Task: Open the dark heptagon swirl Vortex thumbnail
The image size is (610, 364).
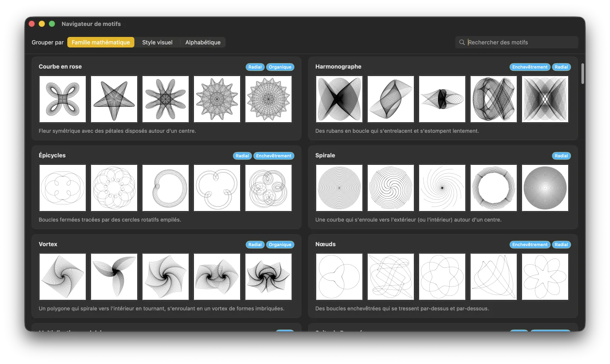Action: pyautogui.click(x=268, y=277)
